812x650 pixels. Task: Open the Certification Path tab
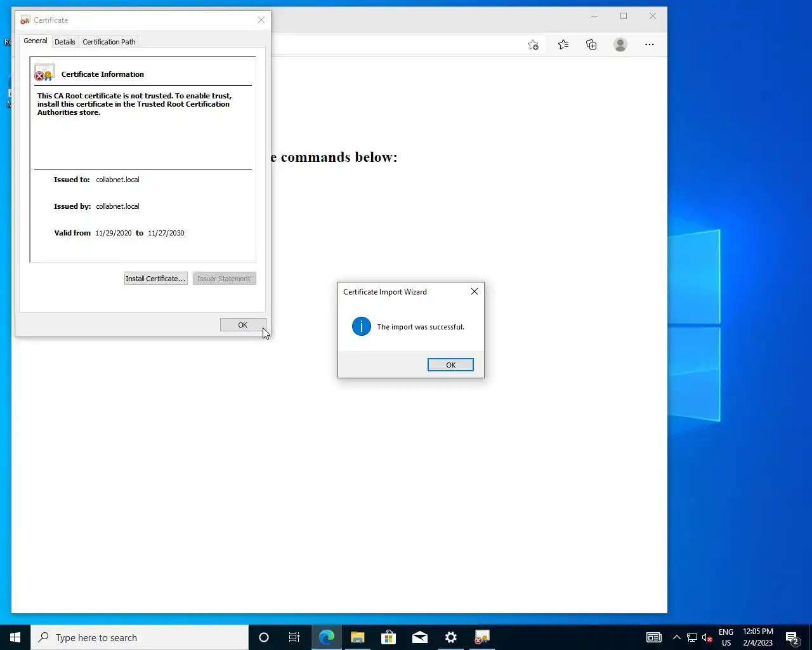tap(109, 42)
